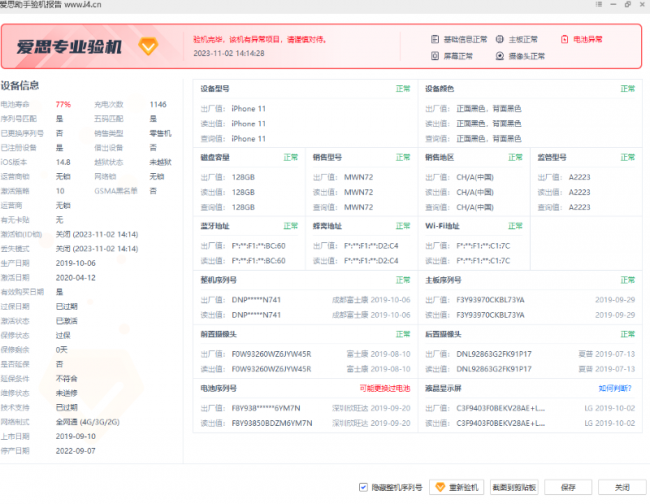
Task: Click the 重新验机 button
Action: (x=457, y=487)
